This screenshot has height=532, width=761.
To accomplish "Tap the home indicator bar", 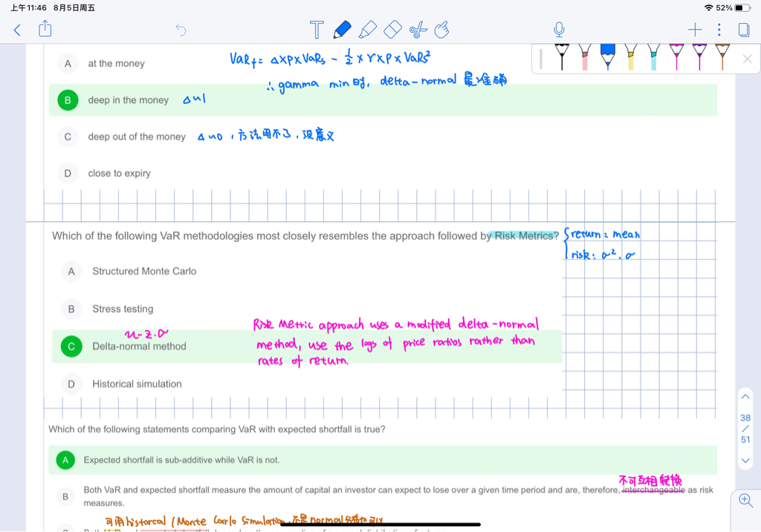I will pos(380,525).
